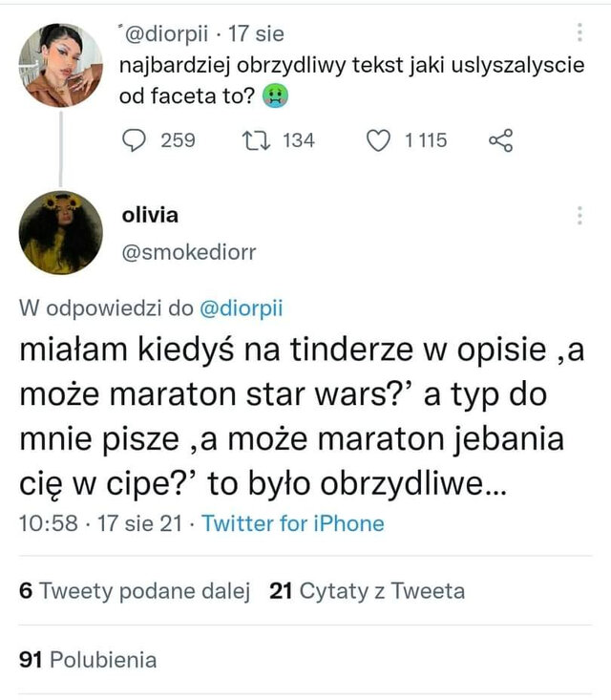The image size is (611, 700).
Task: Click the 1 115 likes count
Action: 425,140
